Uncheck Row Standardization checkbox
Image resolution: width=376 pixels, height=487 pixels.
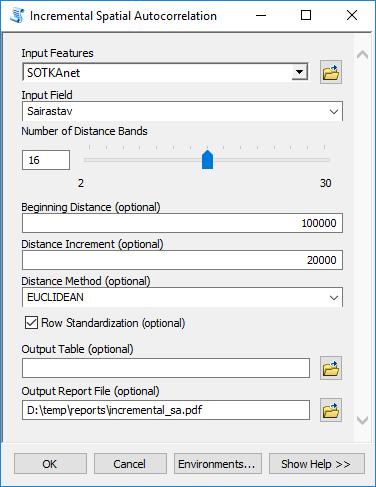tap(31, 323)
